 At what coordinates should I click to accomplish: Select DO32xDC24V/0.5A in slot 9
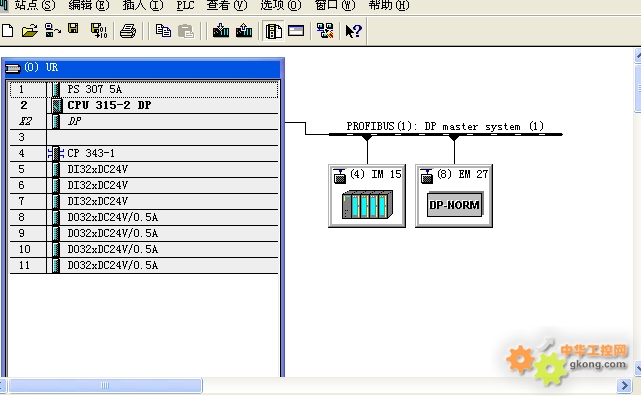pos(144,233)
